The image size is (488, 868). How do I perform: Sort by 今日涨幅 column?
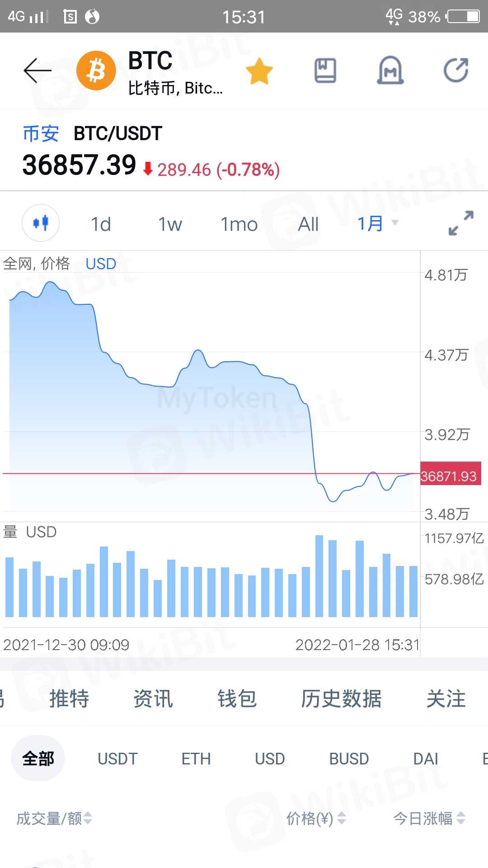click(429, 818)
